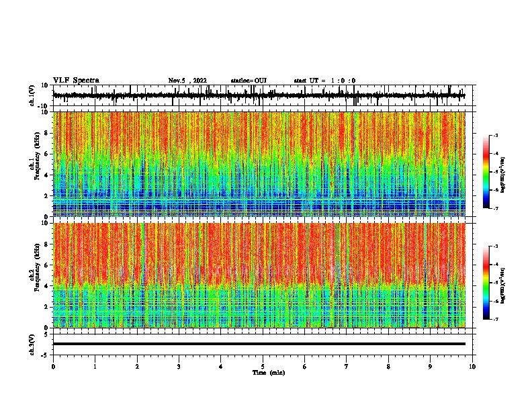The width and height of the screenshot is (532, 411).
Task: Click time axis tick label "5"
Action: 263,367
